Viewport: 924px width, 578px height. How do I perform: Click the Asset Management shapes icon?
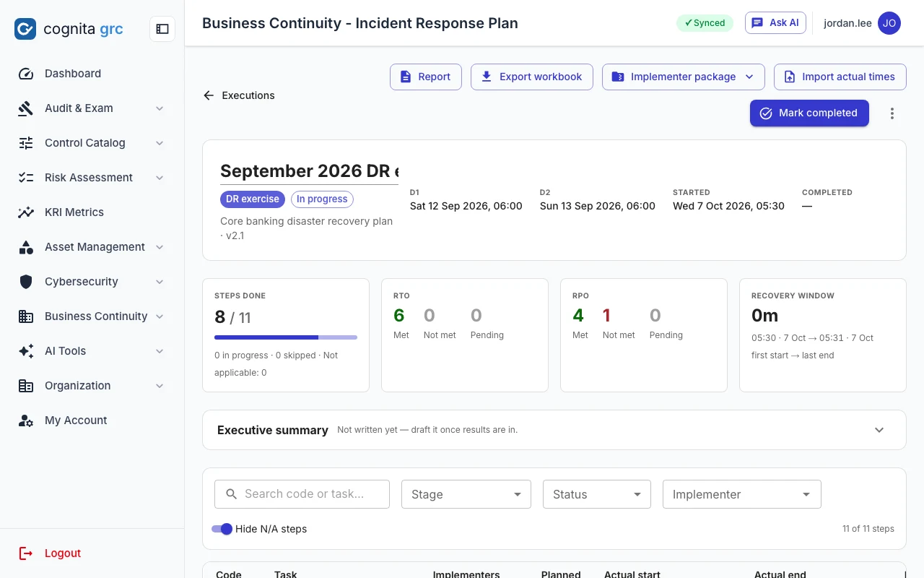click(x=26, y=247)
